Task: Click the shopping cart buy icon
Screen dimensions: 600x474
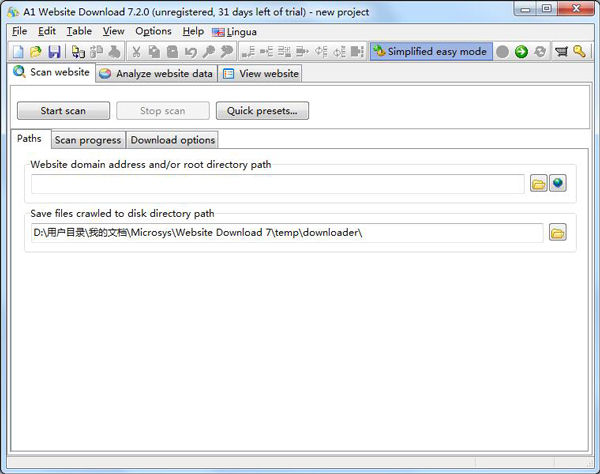Action: (561, 52)
